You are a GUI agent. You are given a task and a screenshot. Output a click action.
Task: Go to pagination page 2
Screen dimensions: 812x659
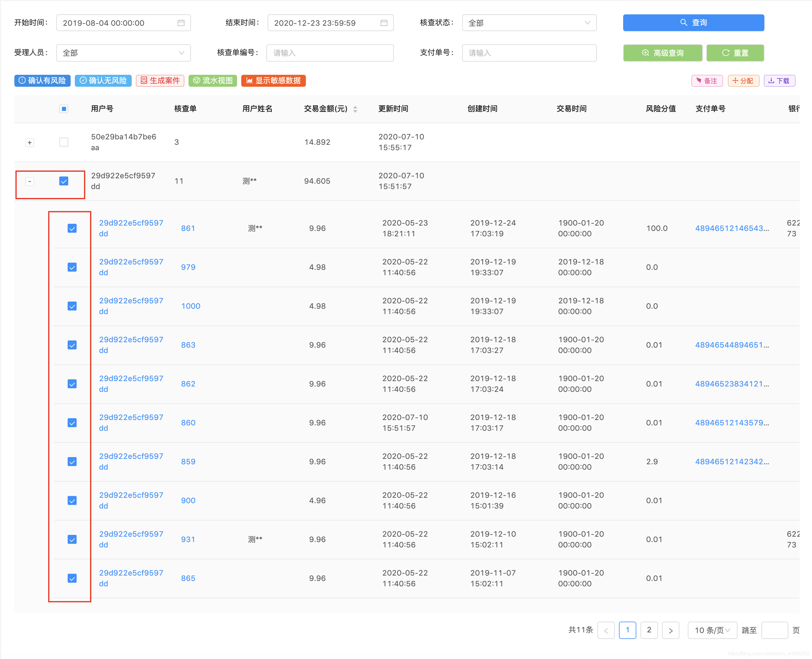[x=649, y=630]
